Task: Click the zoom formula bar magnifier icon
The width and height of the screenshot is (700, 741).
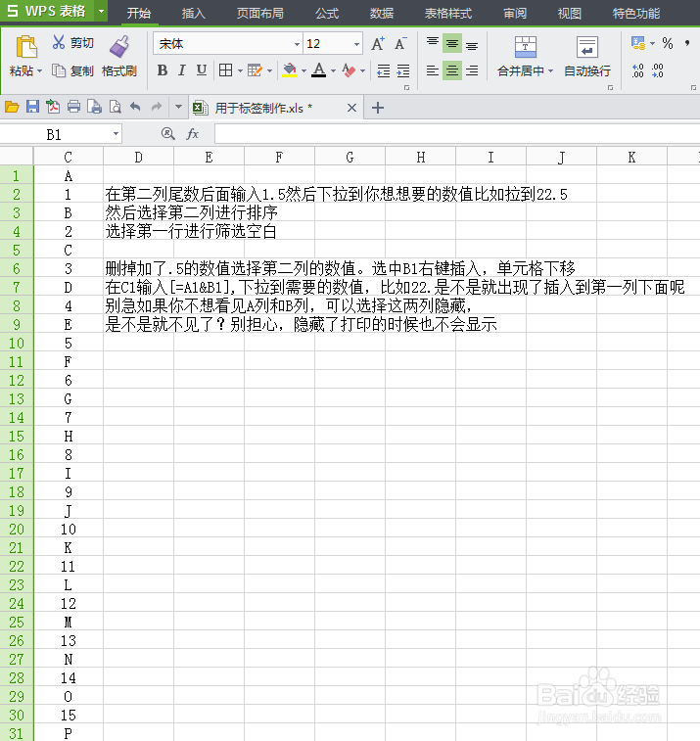Action: pos(167,134)
